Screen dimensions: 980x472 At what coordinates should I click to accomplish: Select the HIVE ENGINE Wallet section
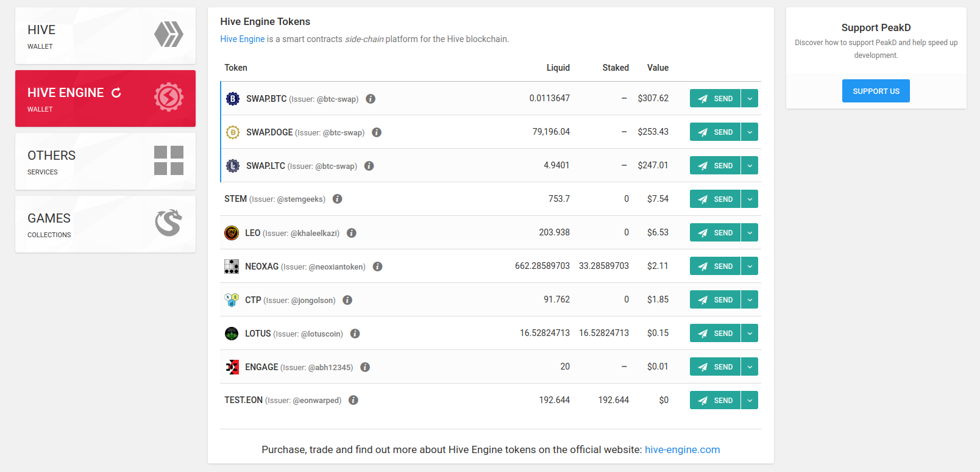tap(105, 98)
